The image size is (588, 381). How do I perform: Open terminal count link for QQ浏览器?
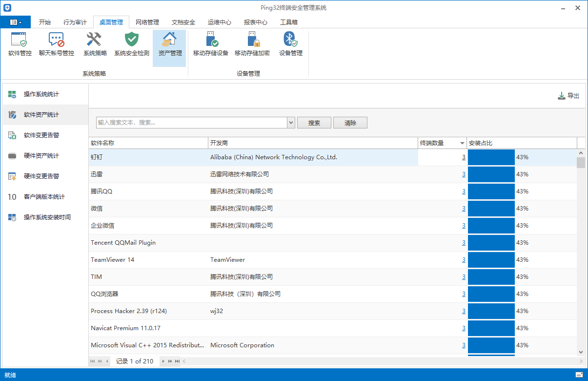click(x=464, y=294)
